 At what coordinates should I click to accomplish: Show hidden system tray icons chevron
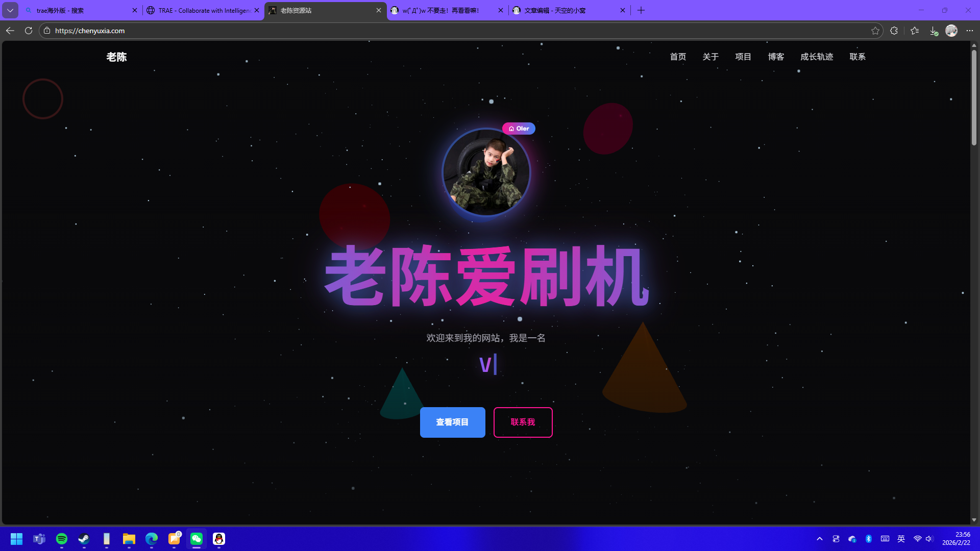click(x=820, y=539)
